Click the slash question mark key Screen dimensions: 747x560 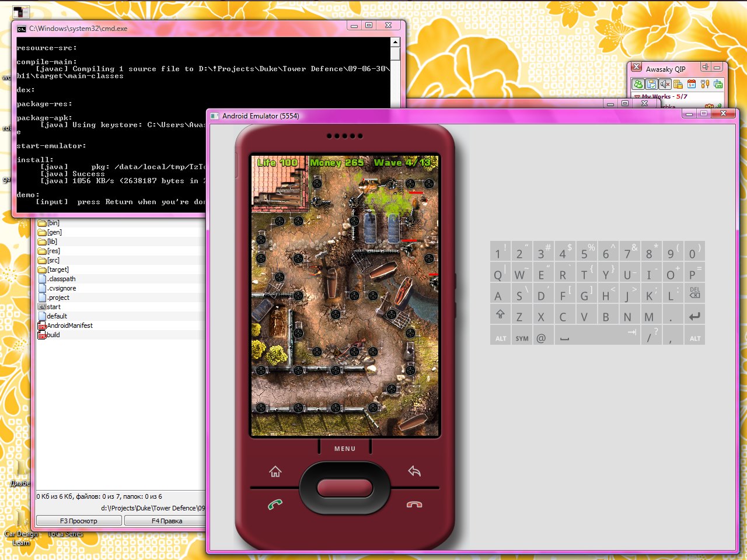tap(651, 336)
